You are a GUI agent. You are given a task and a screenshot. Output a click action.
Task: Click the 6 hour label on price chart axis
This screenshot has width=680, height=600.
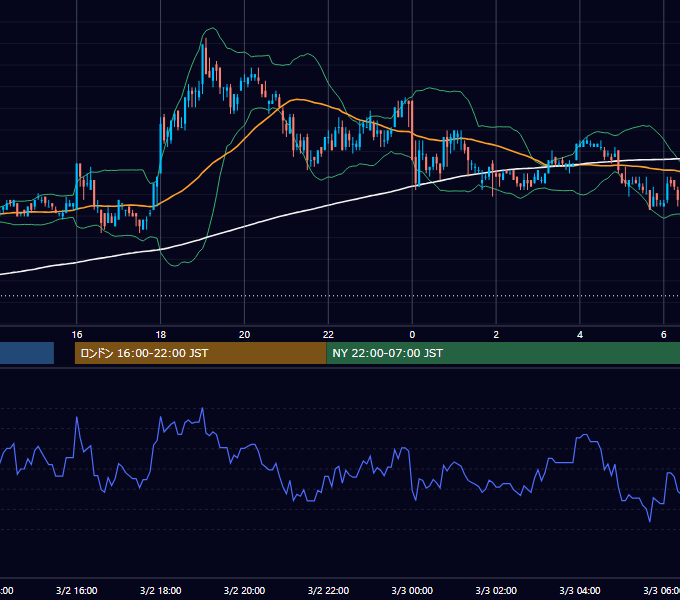point(664,334)
